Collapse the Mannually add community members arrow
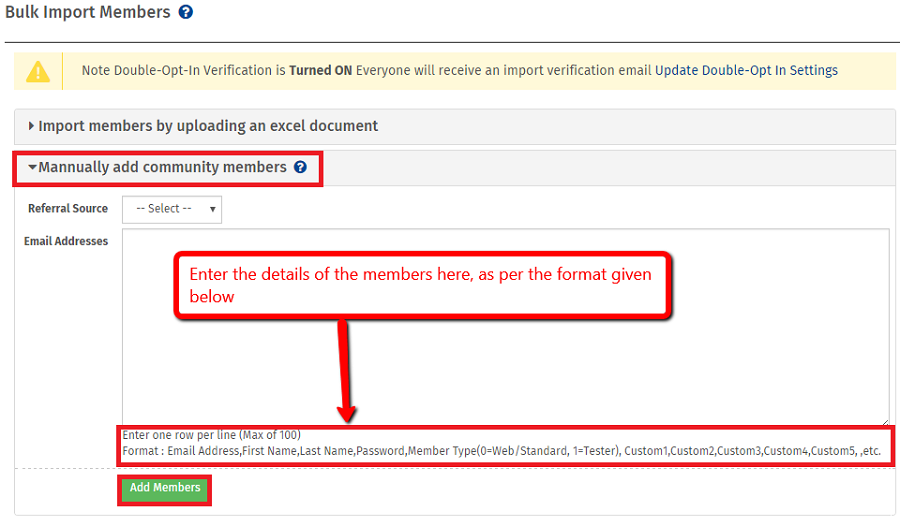The image size is (900, 526). [32, 168]
